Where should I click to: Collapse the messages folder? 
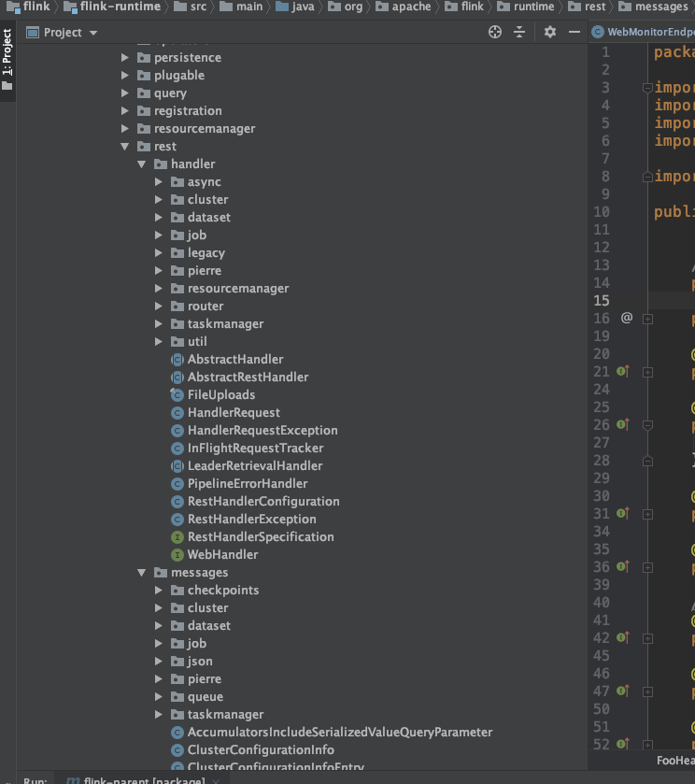pos(141,573)
